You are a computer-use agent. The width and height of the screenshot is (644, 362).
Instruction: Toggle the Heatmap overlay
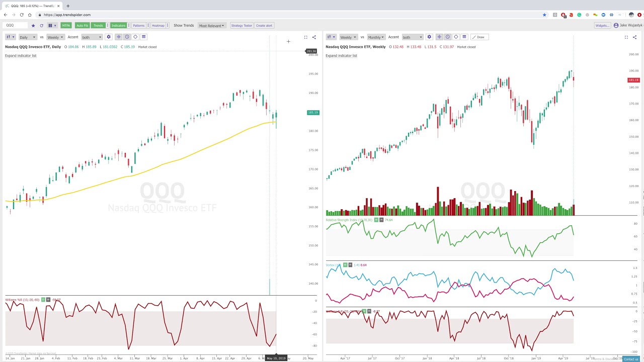click(158, 26)
